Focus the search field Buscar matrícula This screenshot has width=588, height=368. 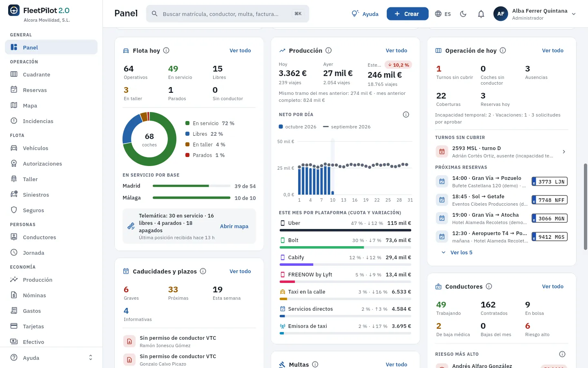click(x=227, y=14)
